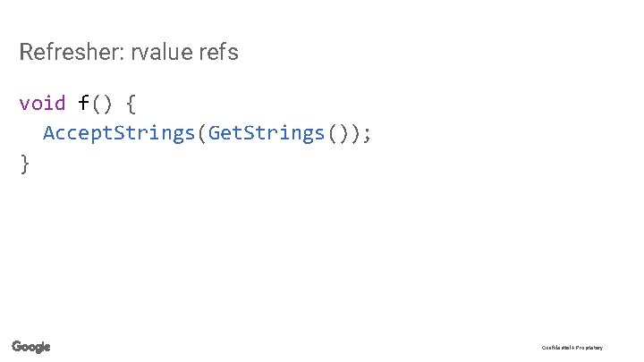Click the empty parentheses after f

click(x=102, y=104)
